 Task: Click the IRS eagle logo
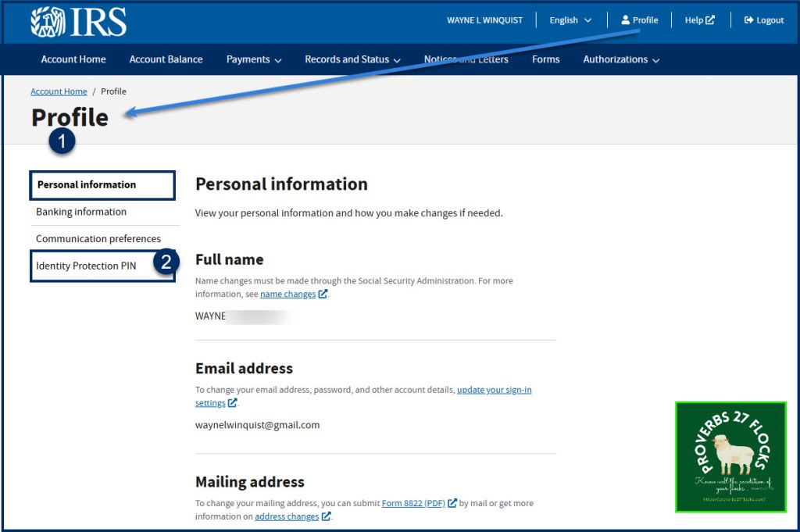(x=48, y=22)
